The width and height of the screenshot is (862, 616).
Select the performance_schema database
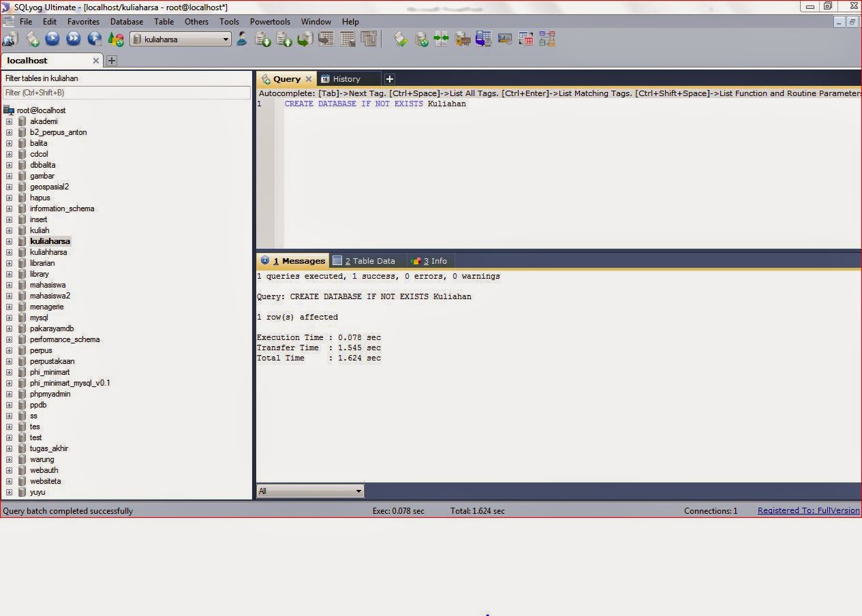click(x=65, y=339)
